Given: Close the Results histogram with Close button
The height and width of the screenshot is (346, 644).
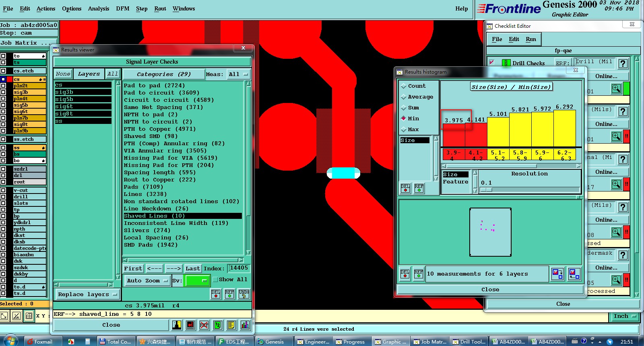Looking at the screenshot, I should click(x=490, y=290).
